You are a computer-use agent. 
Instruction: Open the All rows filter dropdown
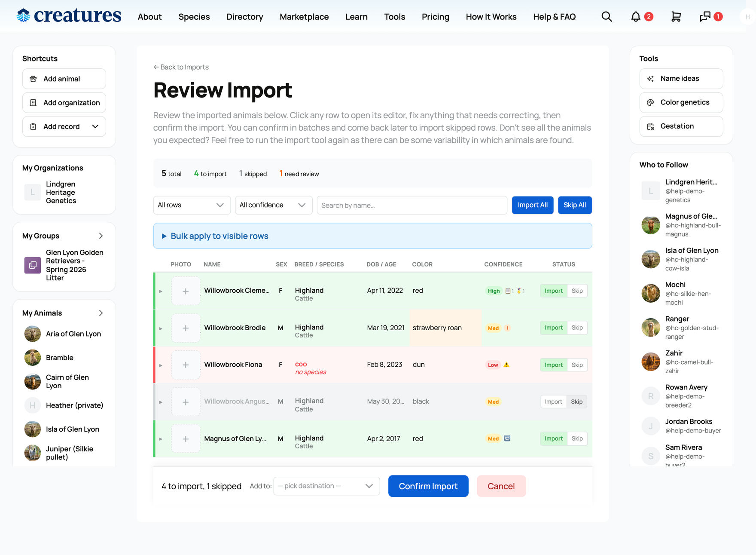click(x=192, y=205)
